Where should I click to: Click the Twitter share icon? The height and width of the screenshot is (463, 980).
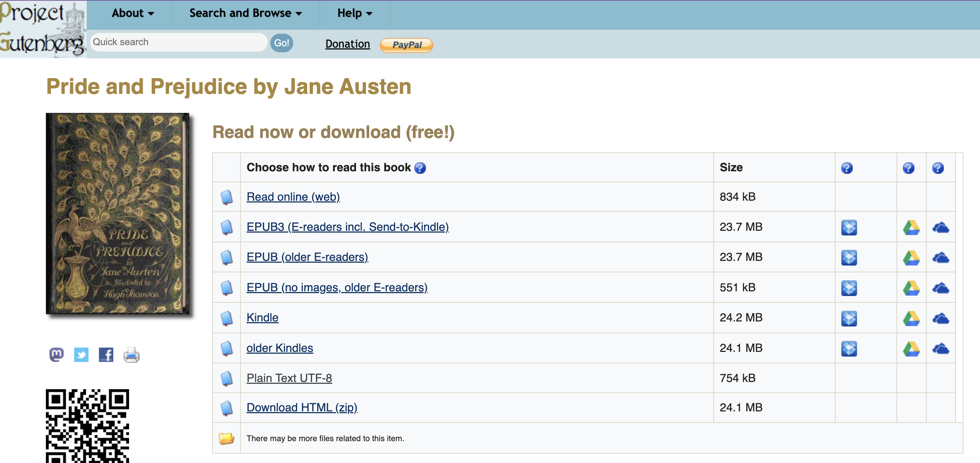[x=81, y=354]
